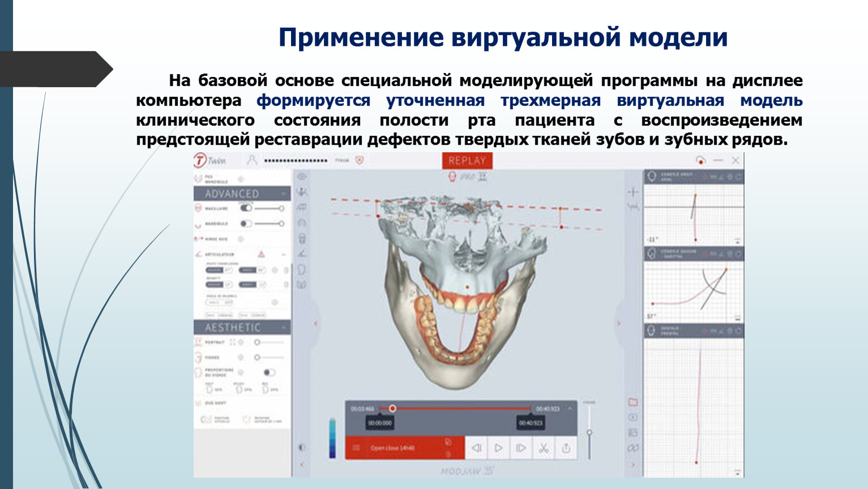Click the scissors cut icon
This screenshot has width=868, height=489.
click(544, 448)
